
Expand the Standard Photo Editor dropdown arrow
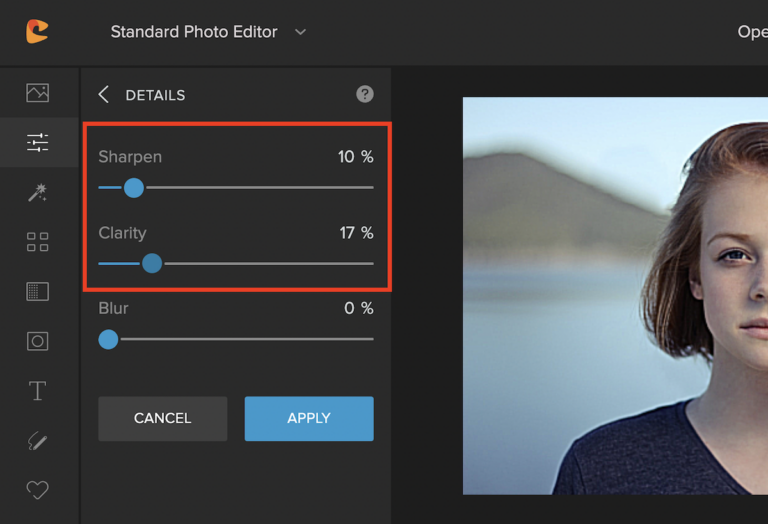(300, 32)
